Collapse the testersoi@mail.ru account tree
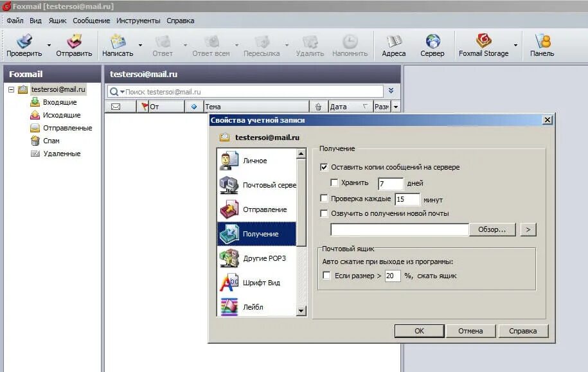This screenshot has height=372, width=588. click(x=12, y=89)
